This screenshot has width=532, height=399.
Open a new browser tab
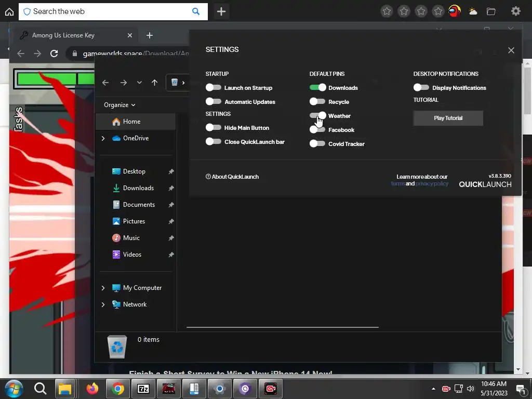click(x=150, y=35)
